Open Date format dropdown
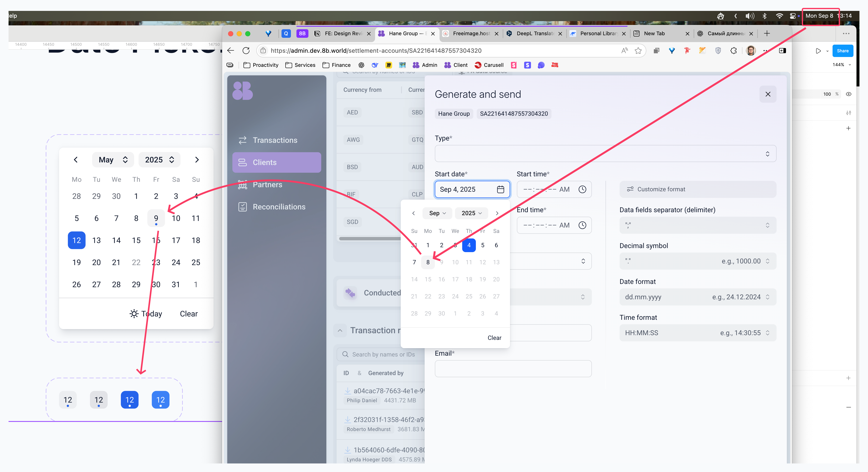This screenshot has height=472, width=868. click(698, 297)
